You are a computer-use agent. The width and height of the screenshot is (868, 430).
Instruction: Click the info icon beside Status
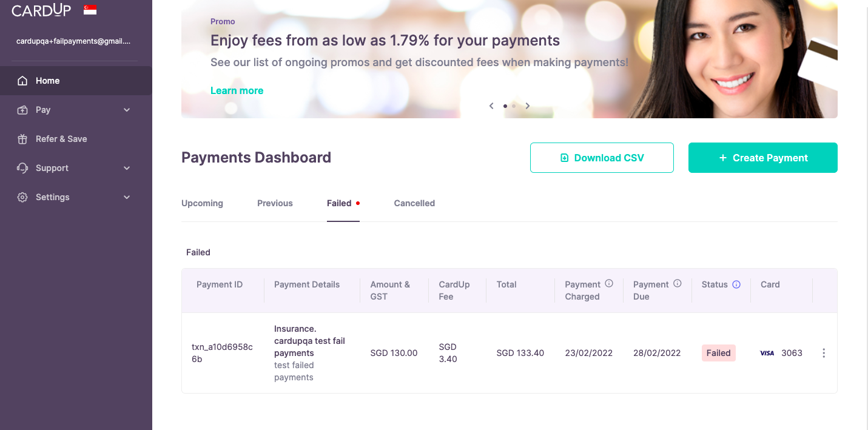pyautogui.click(x=736, y=284)
